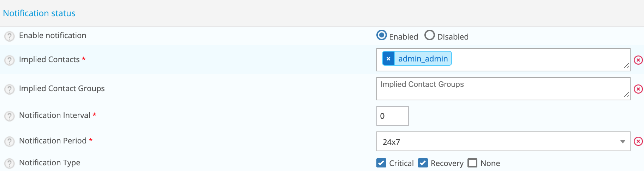Remove the admin_admin contact tag

[388, 59]
